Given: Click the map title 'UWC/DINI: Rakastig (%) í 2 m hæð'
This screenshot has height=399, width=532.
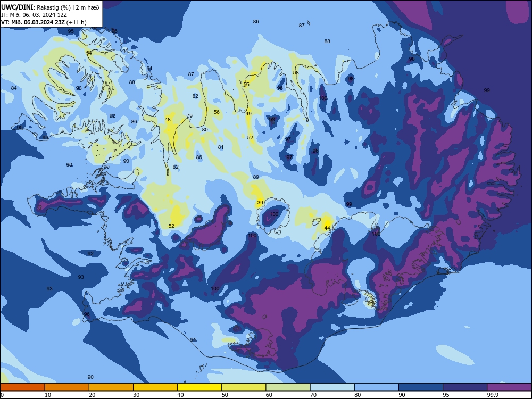Looking at the screenshot, I should [x=50, y=7].
